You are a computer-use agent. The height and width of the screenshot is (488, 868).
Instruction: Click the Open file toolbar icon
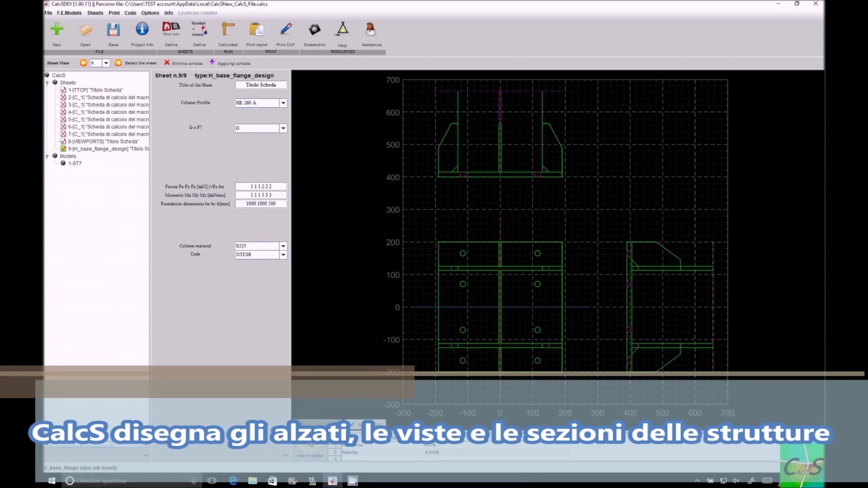click(85, 29)
